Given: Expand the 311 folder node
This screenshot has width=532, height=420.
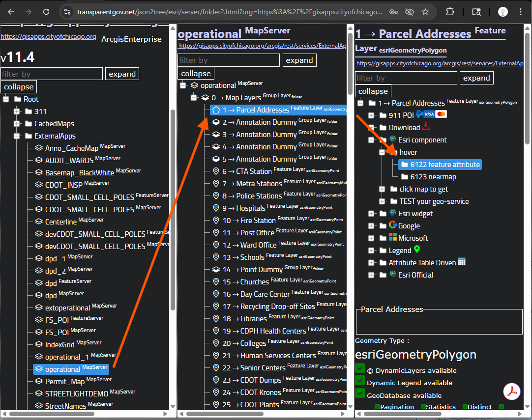Looking at the screenshot, I should click(17, 111).
